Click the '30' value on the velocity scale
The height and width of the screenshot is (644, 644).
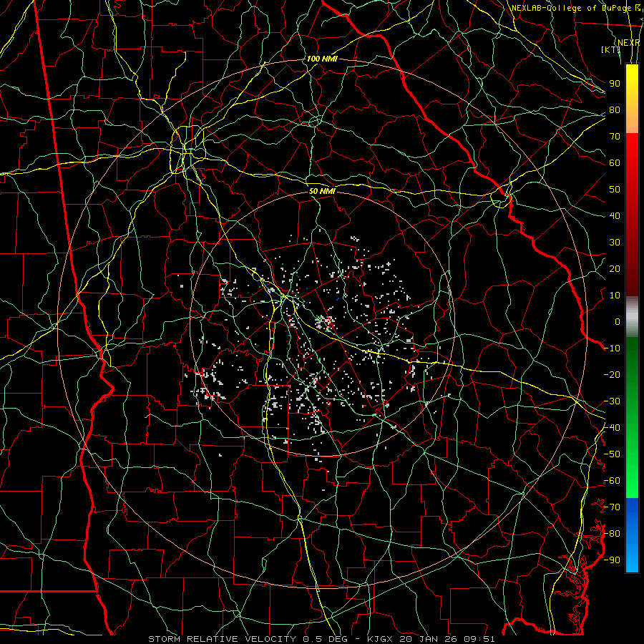point(615,243)
